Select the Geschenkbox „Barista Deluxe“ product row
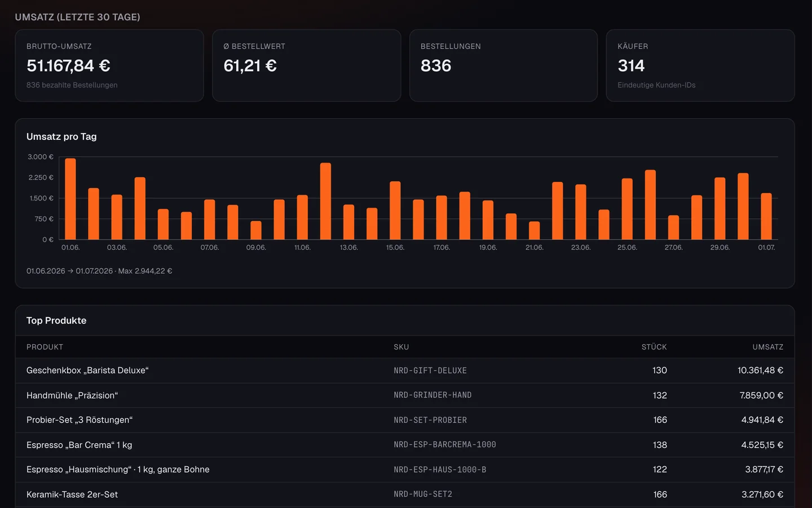The height and width of the screenshot is (508, 812). (405, 371)
